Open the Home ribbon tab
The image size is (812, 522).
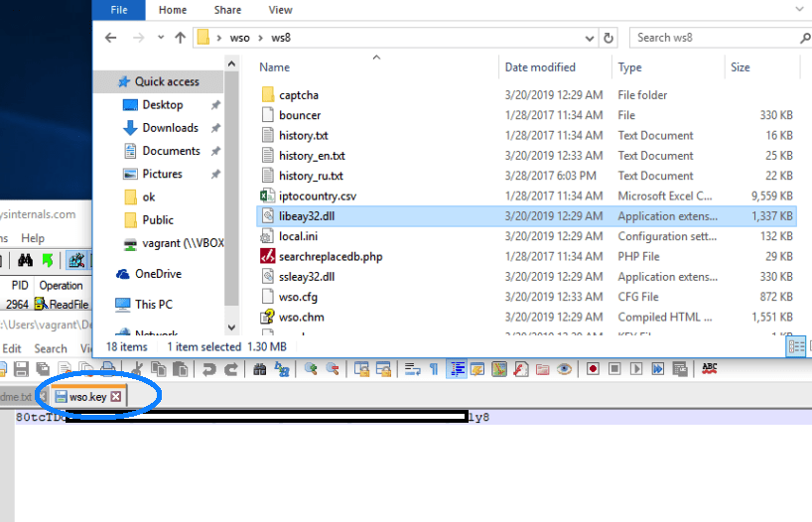click(x=173, y=10)
